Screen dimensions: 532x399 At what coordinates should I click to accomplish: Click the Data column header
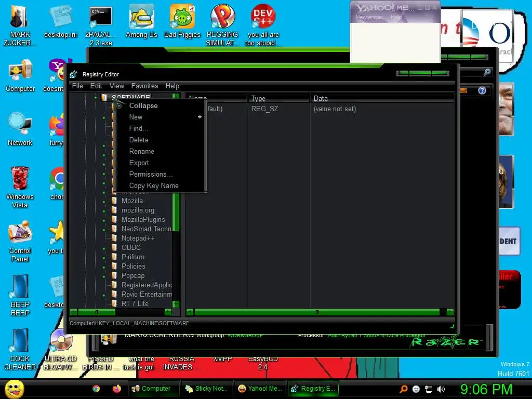coord(382,98)
